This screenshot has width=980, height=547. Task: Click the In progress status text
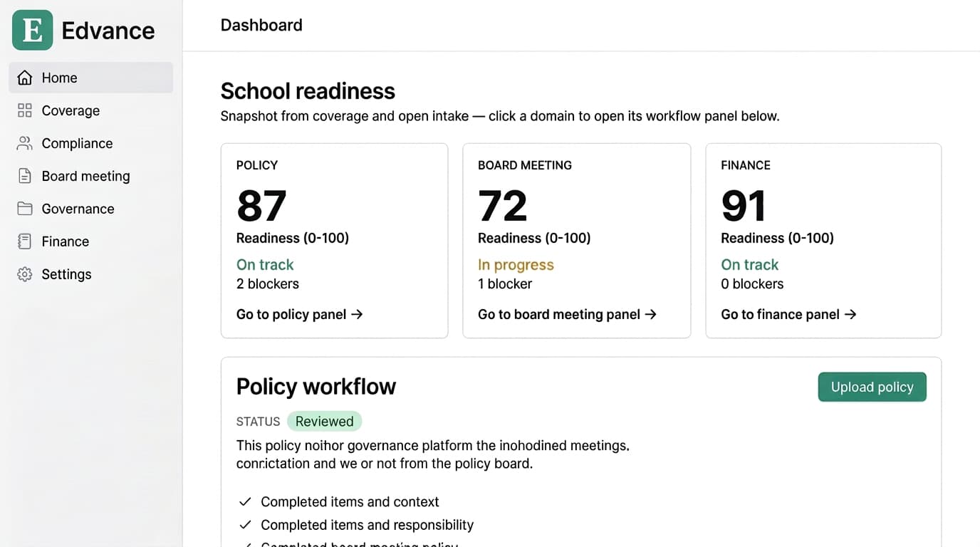click(516, 265)
